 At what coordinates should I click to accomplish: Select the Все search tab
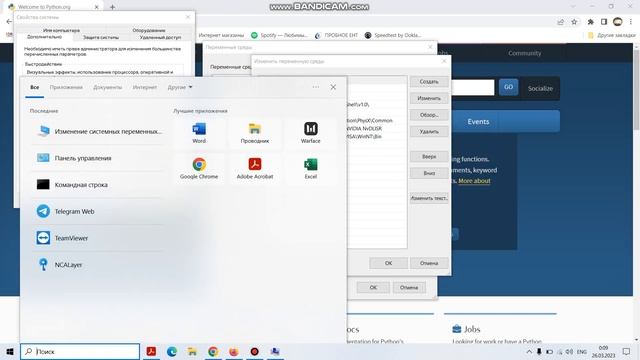[x=35, y=87]
